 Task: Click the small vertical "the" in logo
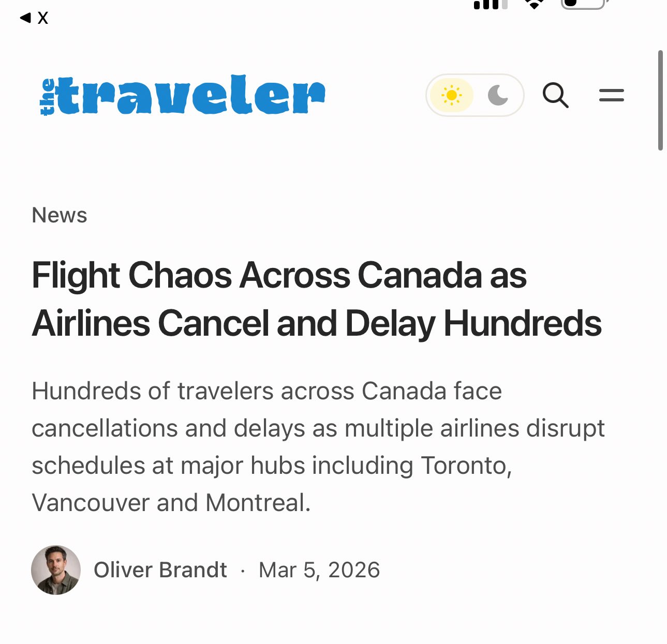[x=47, y=97]
